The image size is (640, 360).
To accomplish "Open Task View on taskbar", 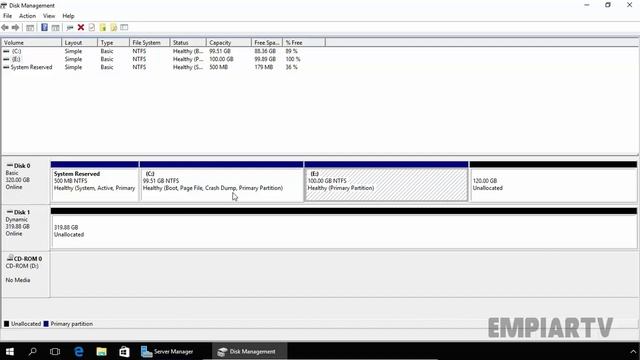I will (55, 351).
